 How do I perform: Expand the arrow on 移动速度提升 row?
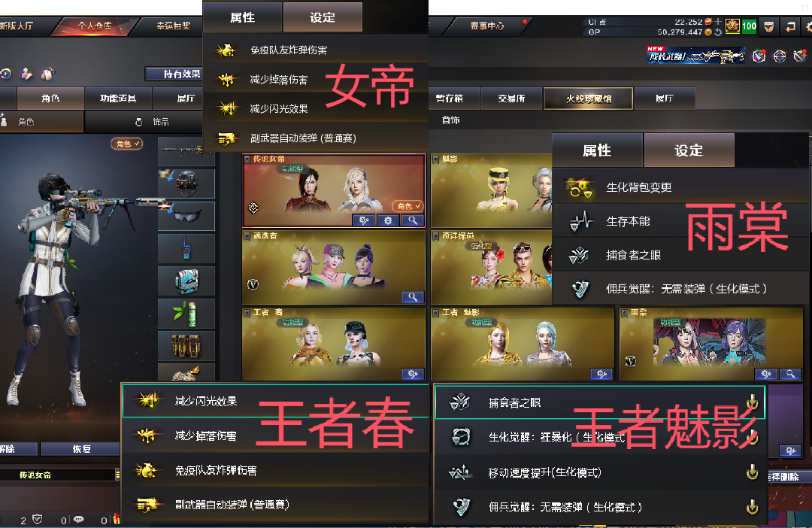pyautogui.click(x=752, y=472)
